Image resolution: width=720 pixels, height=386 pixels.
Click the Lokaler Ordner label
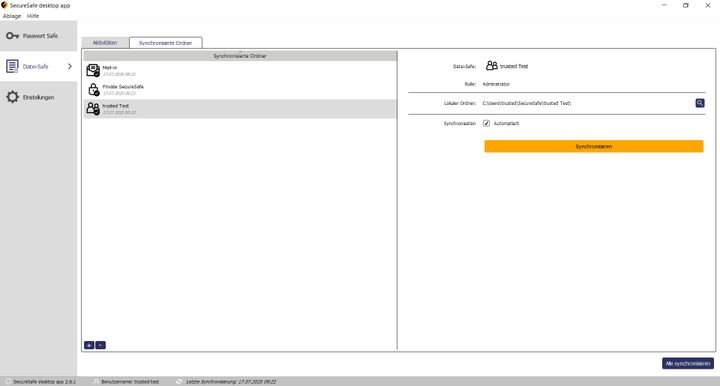pyautogui.click(x=460, y=103)
